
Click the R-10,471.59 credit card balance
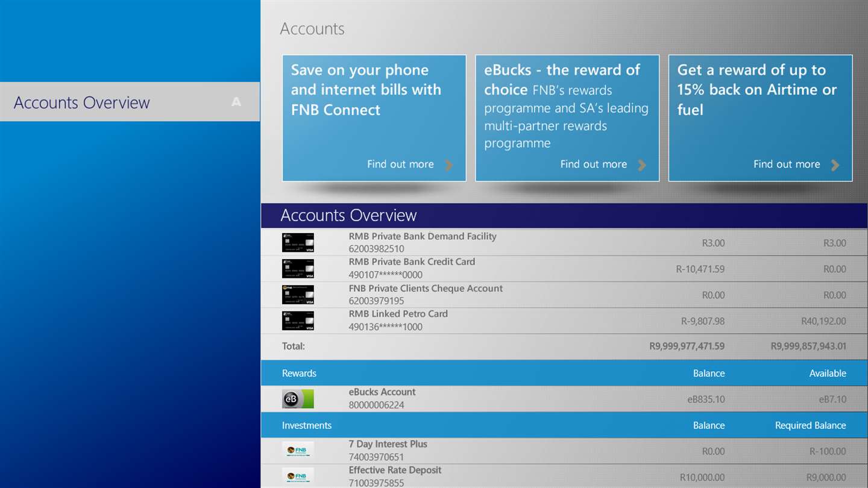700,269
